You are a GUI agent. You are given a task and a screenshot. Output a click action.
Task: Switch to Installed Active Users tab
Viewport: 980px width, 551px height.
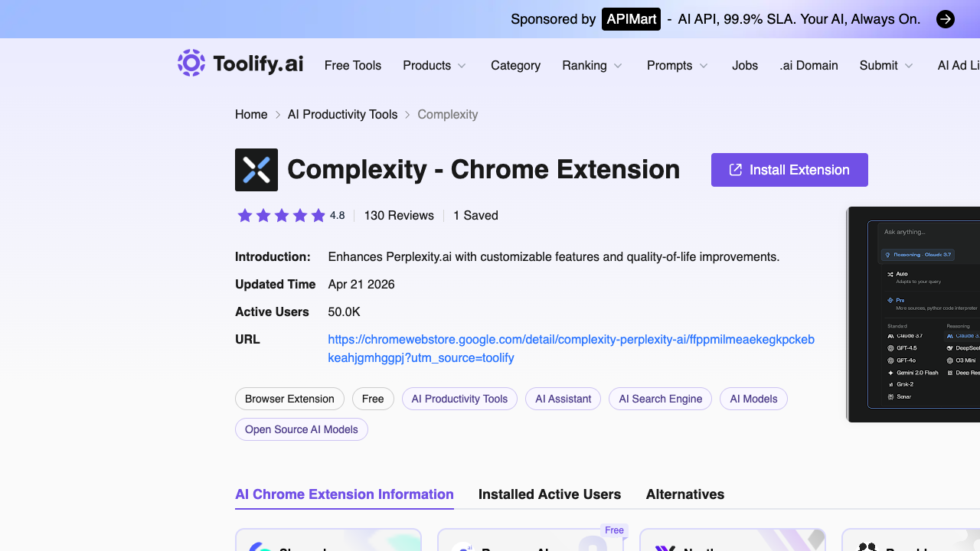(x=550, y=494)
